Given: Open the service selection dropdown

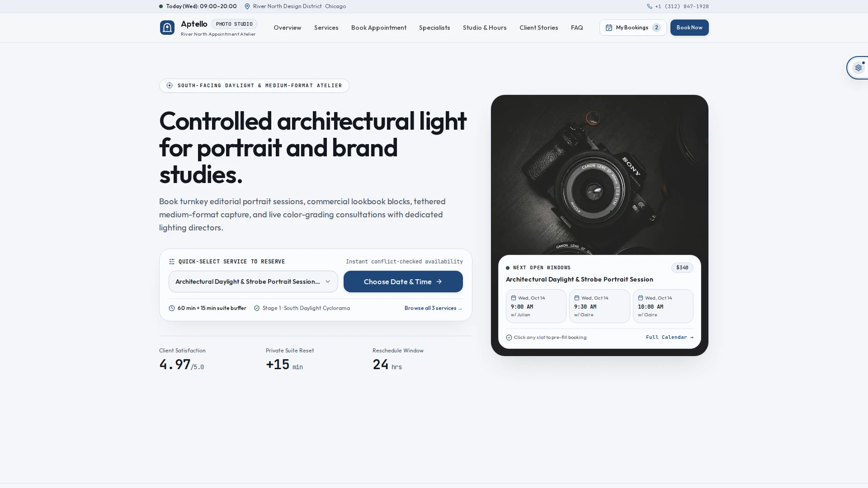Looking at the screenshot, I should pyautogui.click(x=253, y=282).
